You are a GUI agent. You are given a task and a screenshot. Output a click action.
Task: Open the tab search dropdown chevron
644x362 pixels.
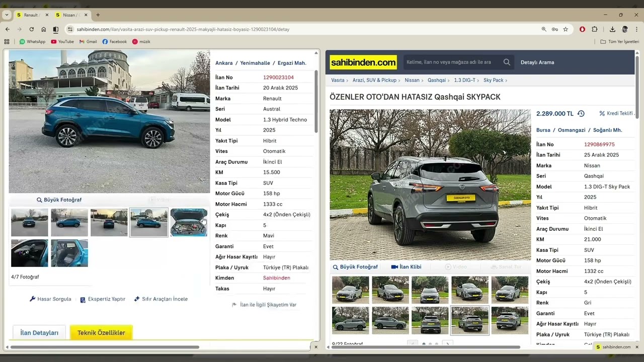(7, 15)
